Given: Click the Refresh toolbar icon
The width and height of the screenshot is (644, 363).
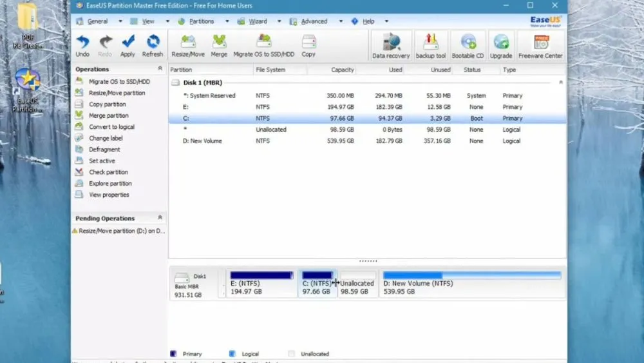Looking at the screenshot, I should [153, 45].
